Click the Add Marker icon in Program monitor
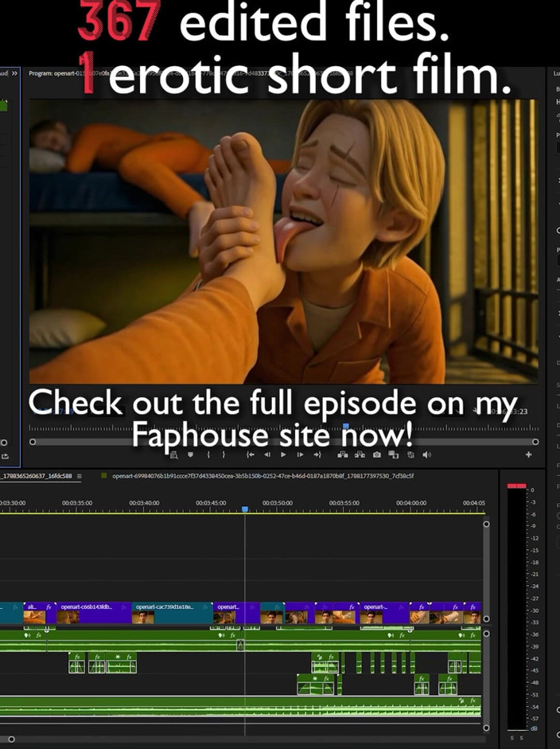The height and width of the screenshot is (749, 560). (190, 454)
